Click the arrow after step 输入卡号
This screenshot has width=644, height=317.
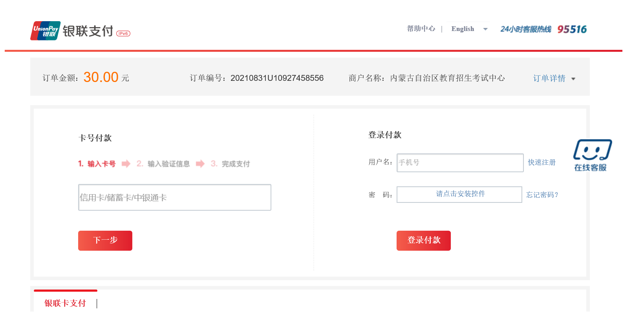(x=126, y=164)
